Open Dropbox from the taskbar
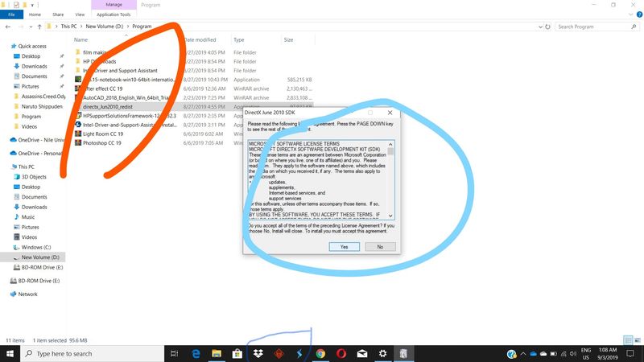Screen dimensions: 644x362 tap(258, 353)
